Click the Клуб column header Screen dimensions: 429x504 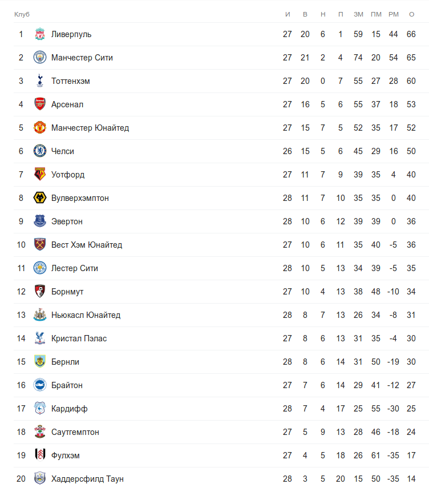22,14
